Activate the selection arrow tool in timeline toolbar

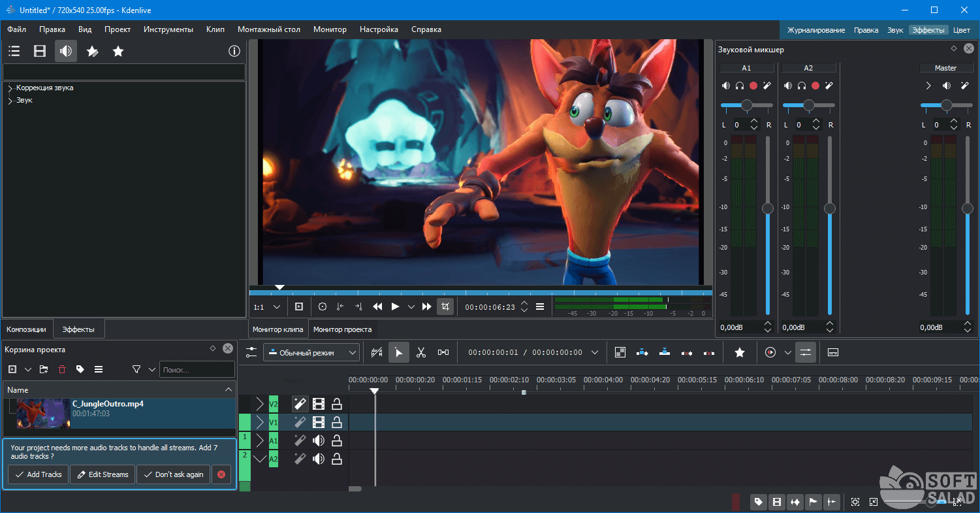398,352
